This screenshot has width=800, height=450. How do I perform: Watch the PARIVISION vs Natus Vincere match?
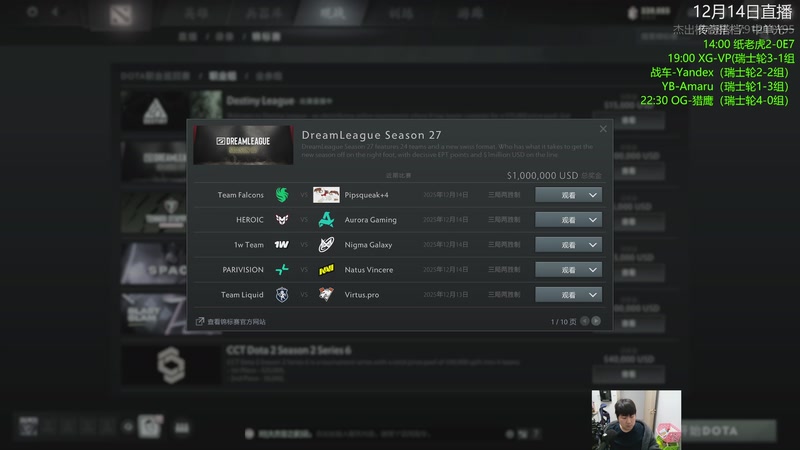click(560, 269)
